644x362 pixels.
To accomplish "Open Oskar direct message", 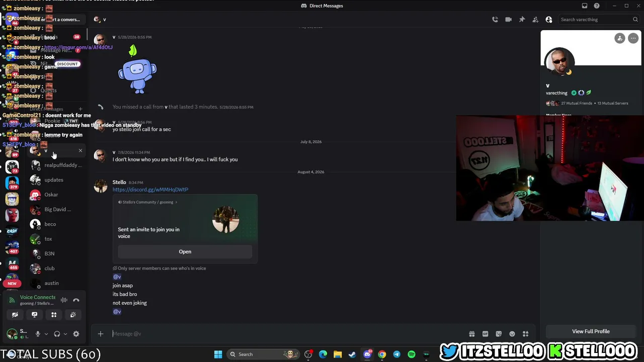I will point(56,195).
